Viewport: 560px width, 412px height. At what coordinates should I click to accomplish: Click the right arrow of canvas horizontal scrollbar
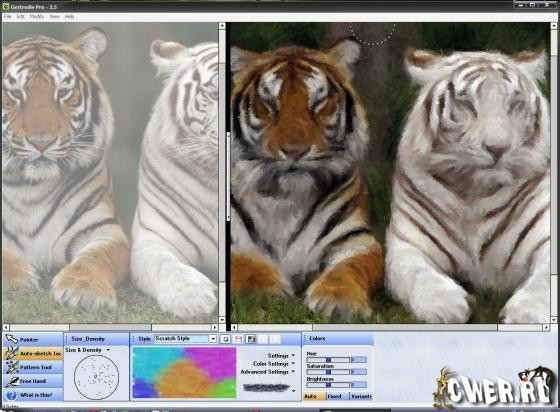tap(546, 327)
